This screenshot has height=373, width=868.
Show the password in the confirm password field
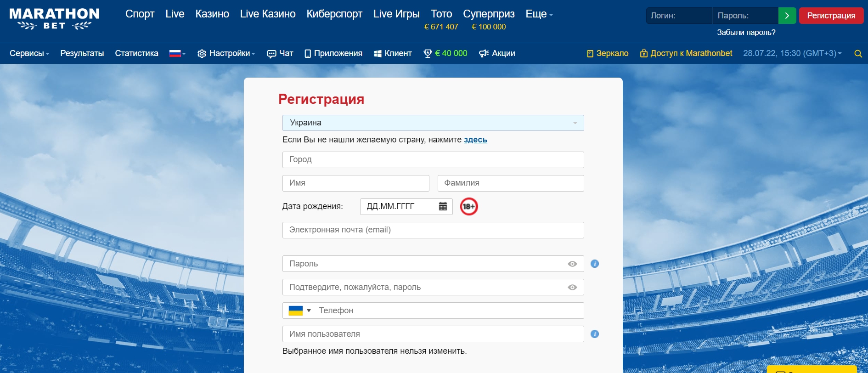572,287
